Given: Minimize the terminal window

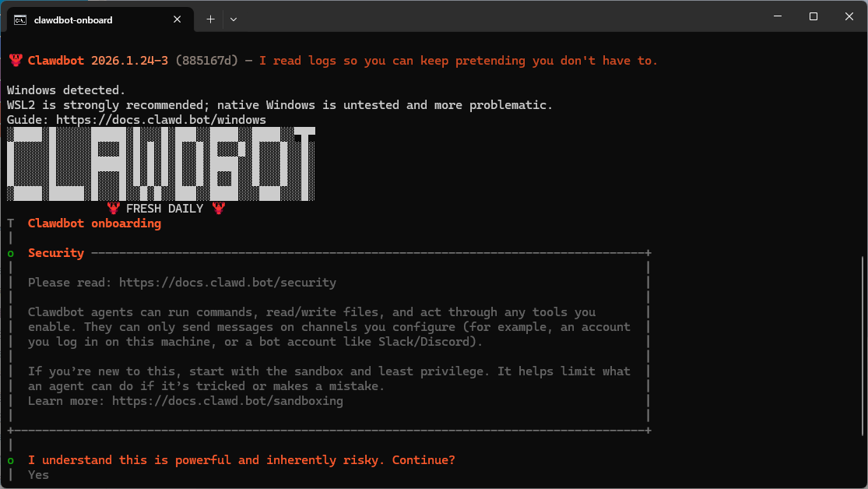Looking at the screenshot, I should point(778,16).
